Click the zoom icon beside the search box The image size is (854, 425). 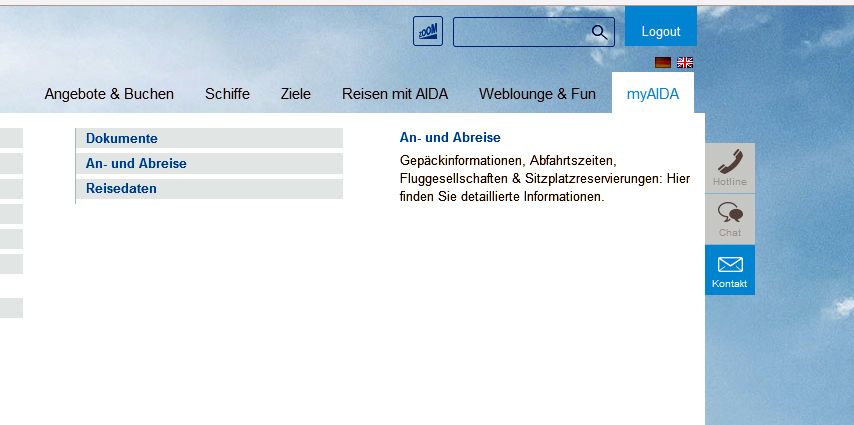click(427, 31)
